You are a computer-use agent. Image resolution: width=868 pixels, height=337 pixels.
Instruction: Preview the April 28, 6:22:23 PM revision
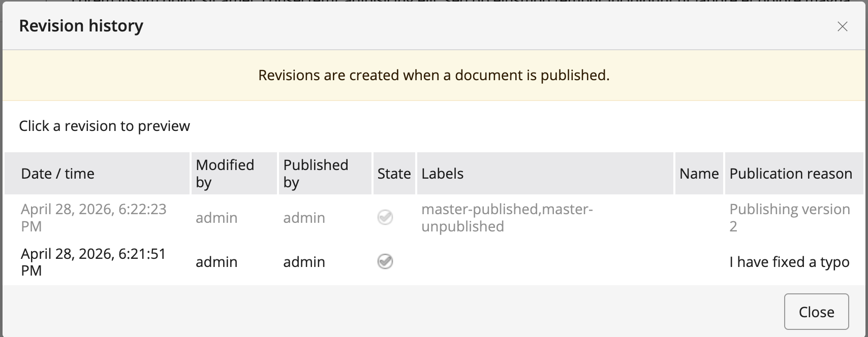coord(434,218)
